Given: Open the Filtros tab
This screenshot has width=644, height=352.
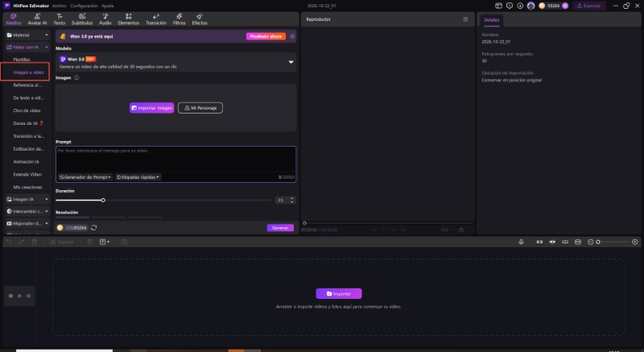Looking at the screenshot, I should [179, 19].
